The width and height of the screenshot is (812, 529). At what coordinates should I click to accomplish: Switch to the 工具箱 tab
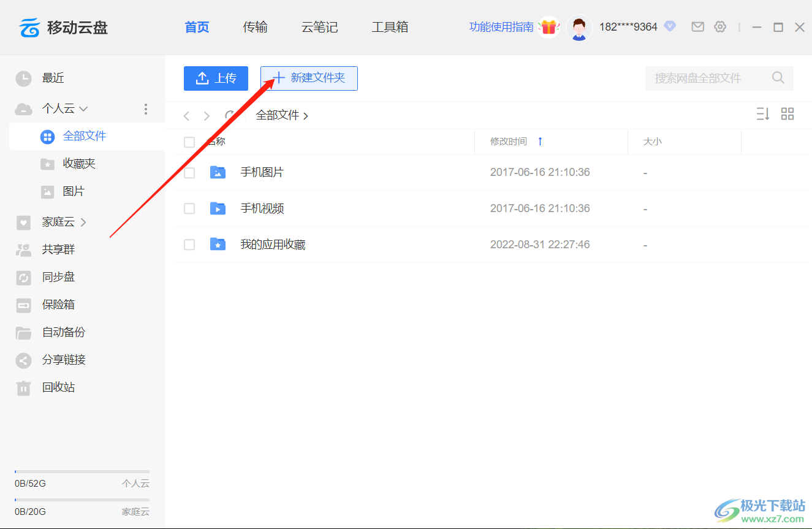click(390, 27)
